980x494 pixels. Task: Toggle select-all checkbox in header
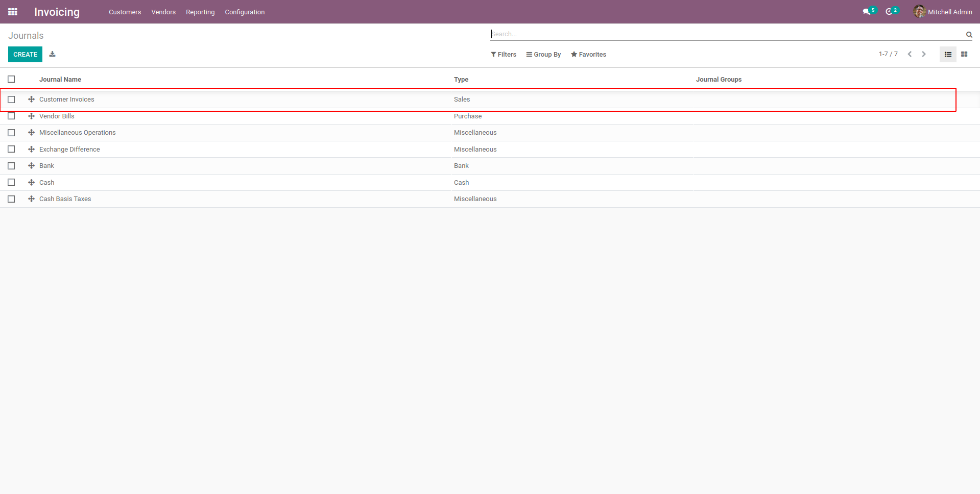[11, 79]
